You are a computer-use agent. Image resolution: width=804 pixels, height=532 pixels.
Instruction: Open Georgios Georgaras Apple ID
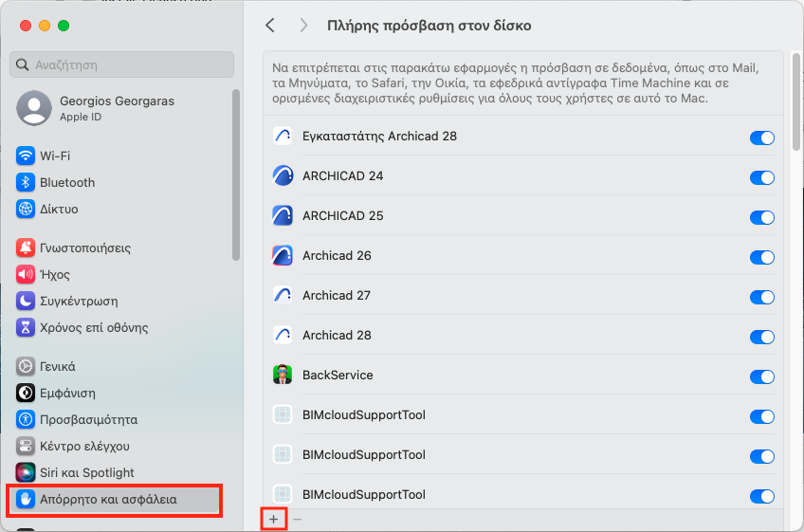tap(122, 108)
